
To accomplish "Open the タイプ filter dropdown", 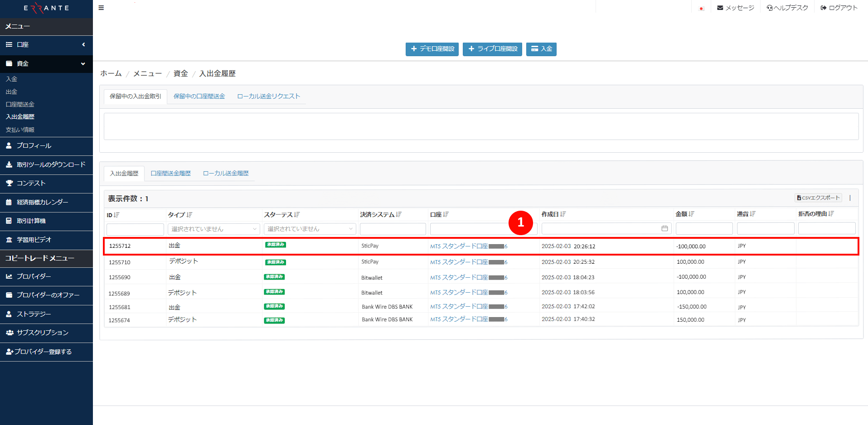I will tap(213, 229).
